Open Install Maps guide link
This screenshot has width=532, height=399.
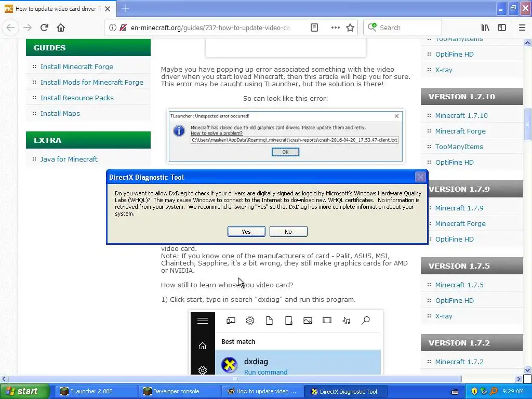60,113
